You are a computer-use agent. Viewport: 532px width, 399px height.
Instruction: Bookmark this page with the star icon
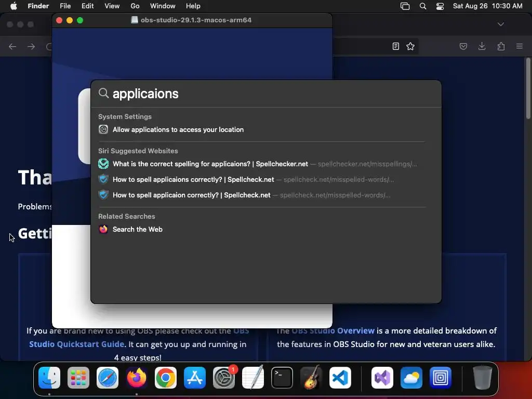click(410, 46)
